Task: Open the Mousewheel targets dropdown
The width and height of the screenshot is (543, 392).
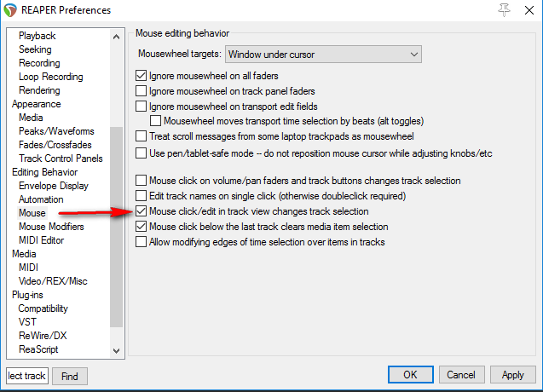Action: (323, 55)
